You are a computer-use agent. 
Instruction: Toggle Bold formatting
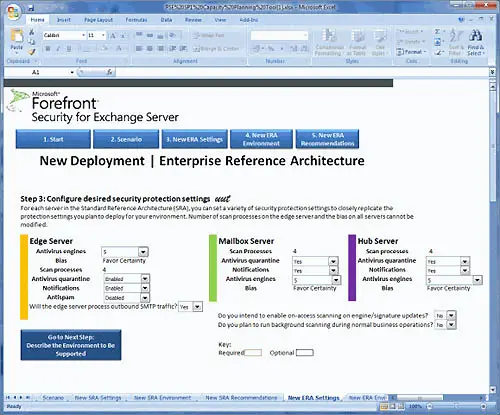pos(48,49)
